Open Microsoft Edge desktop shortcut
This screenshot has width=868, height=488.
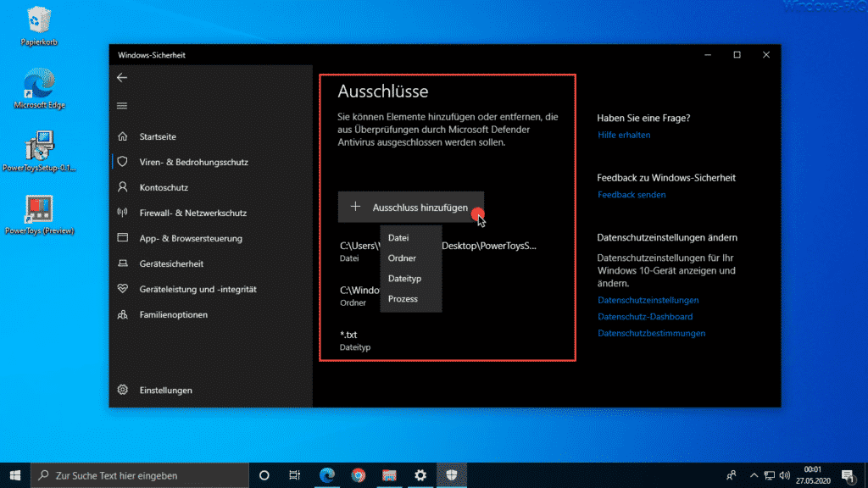tap(39, 88)
